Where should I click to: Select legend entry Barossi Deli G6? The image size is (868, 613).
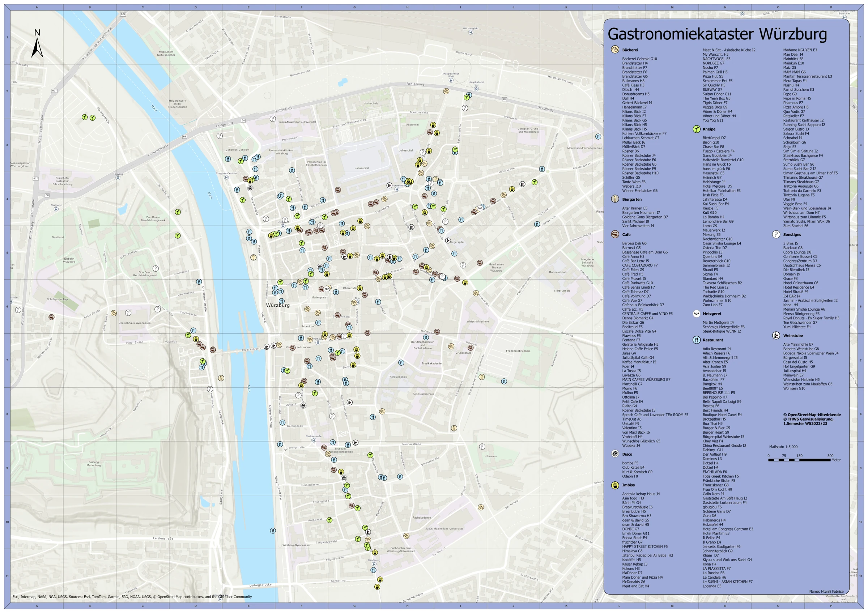(x=634, y=243)
